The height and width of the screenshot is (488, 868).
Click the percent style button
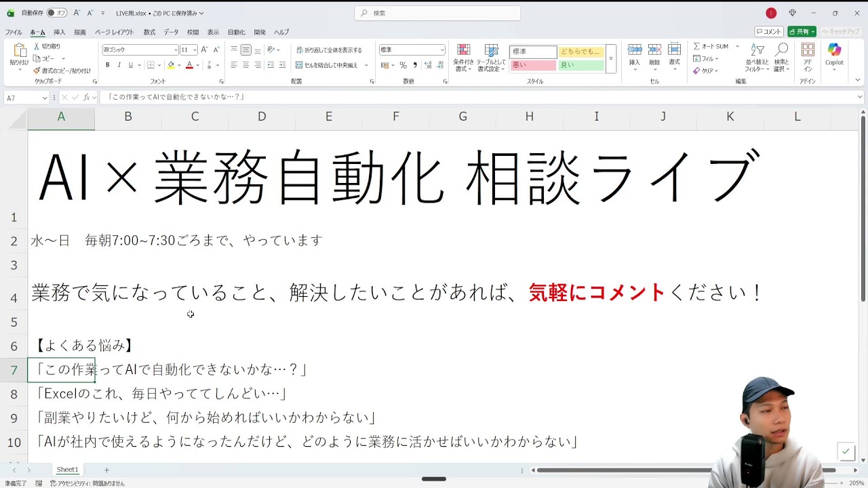point(403,65)
